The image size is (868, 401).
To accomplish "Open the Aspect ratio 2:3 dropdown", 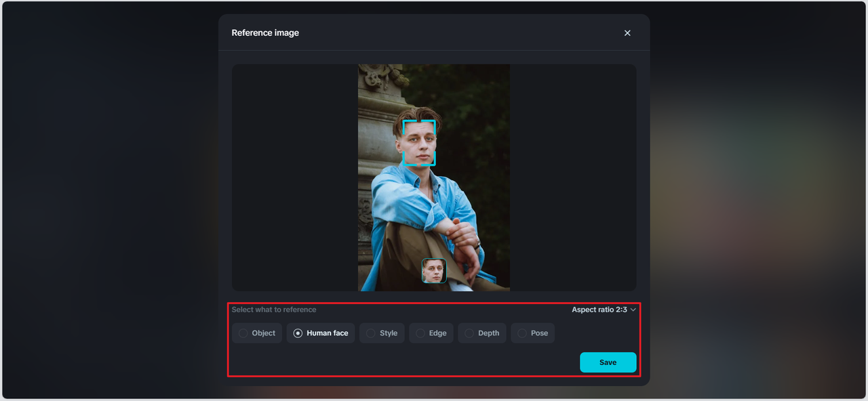I will click(604, 310).
